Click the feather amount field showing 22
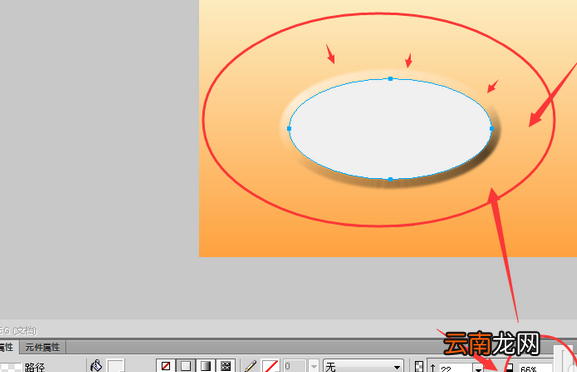Screen dimensions: 577x372 click(456, 367)
